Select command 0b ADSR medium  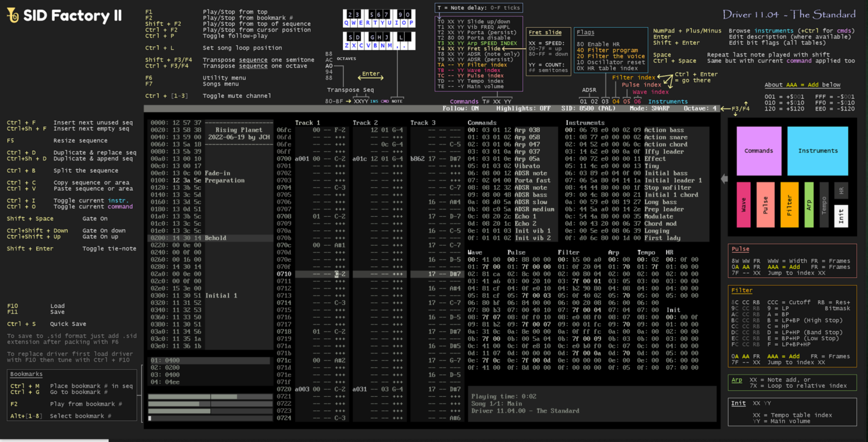tap(513, 209)
